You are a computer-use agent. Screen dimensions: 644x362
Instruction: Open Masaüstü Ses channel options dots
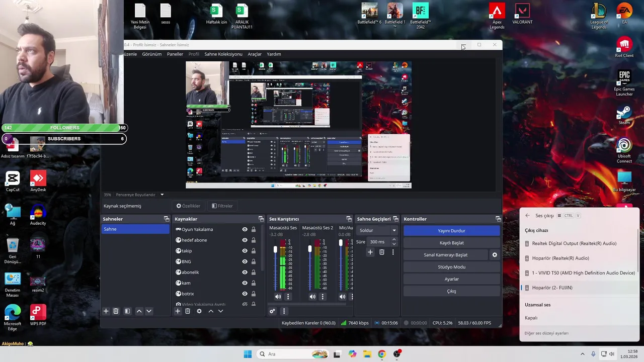click(288, 297)
